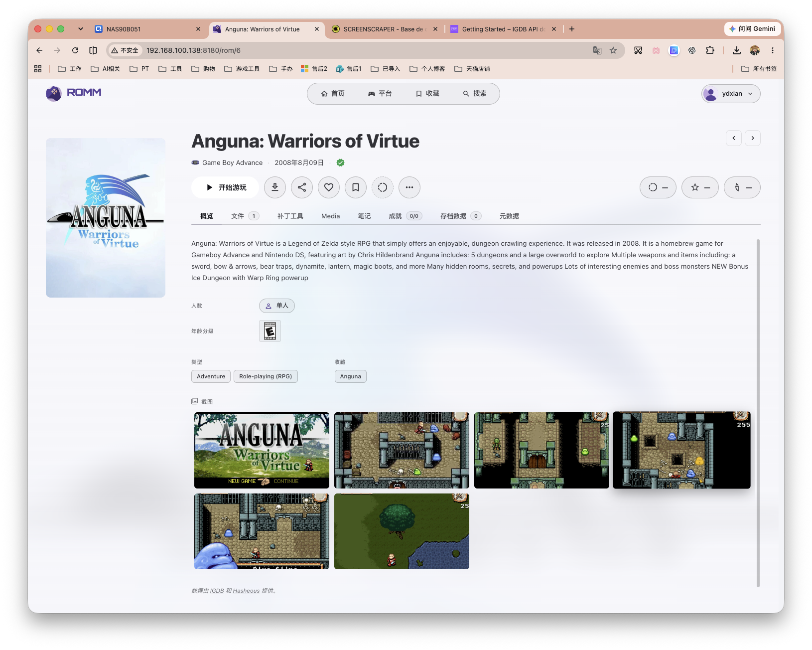Favorite the game with heart icon

(329, 187)
